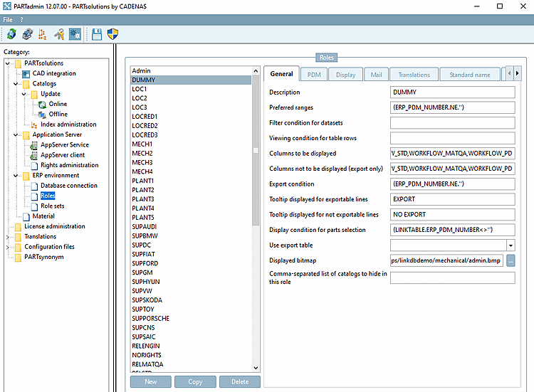The height and width of the screenshot is (392, 534).
Task: Open the Use export table dropdown
Action: coord(511,245)
